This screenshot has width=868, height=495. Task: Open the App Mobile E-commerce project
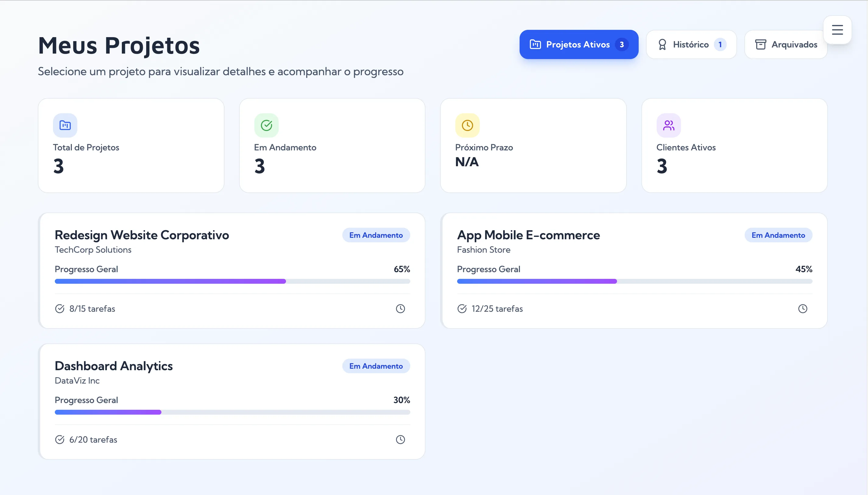click(x=634, y=271)
